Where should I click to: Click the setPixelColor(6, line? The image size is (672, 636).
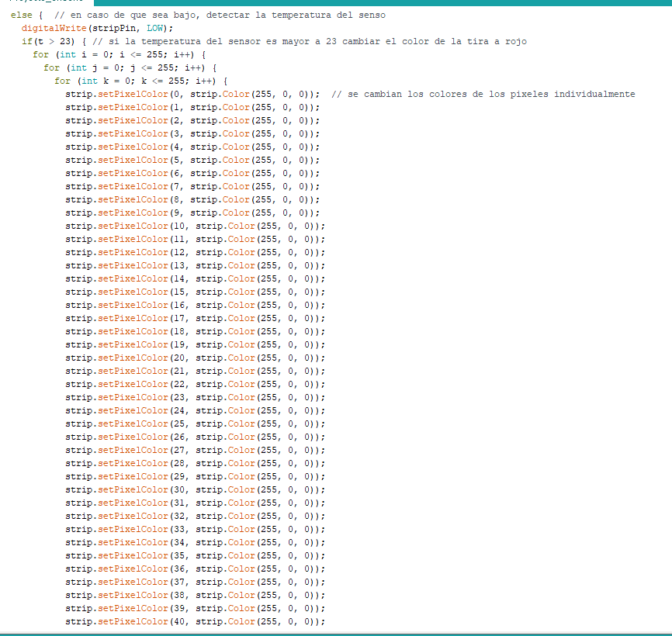[192, 174]
